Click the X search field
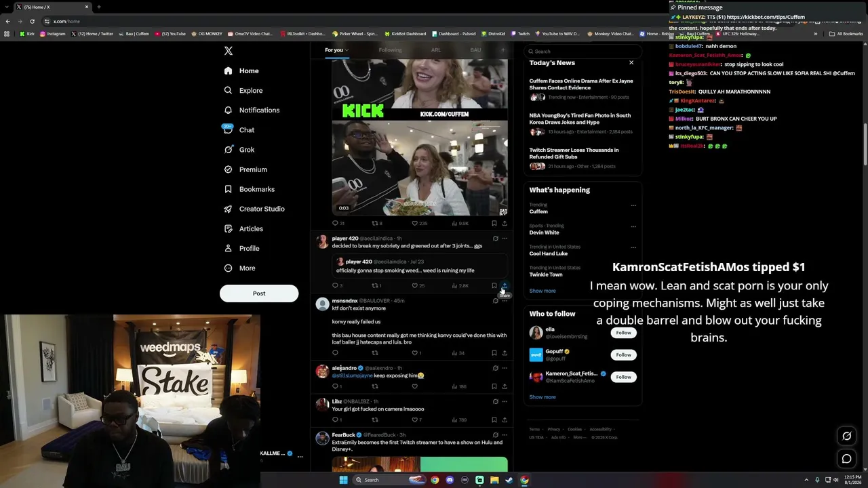The image size is (868, 488). pyautogui.click(x=583, y=52)
